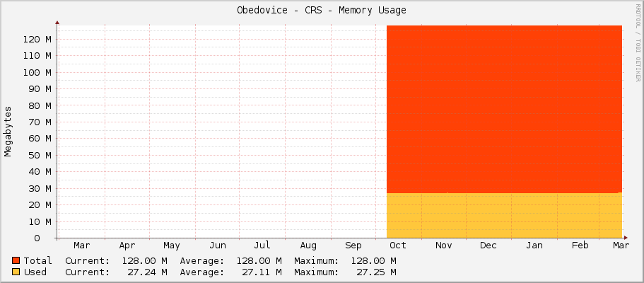Click the 'Aug' x-axis month label
The image size is (644, 283).
point(308,246)
